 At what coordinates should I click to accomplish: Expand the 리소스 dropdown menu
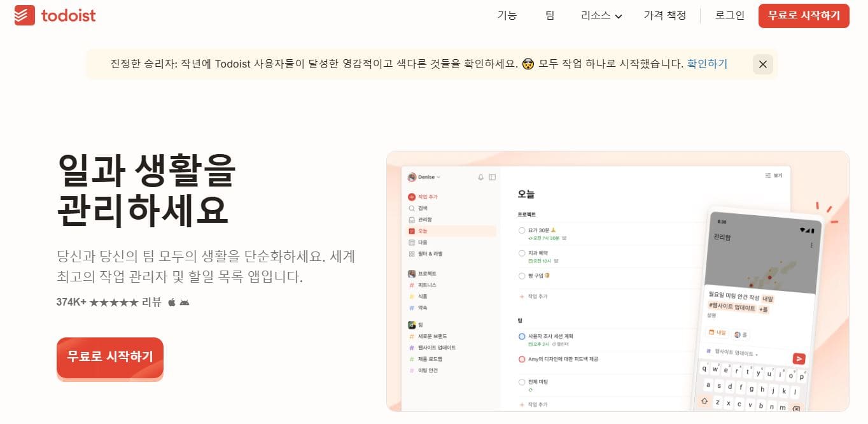click(x=601, y=15)
